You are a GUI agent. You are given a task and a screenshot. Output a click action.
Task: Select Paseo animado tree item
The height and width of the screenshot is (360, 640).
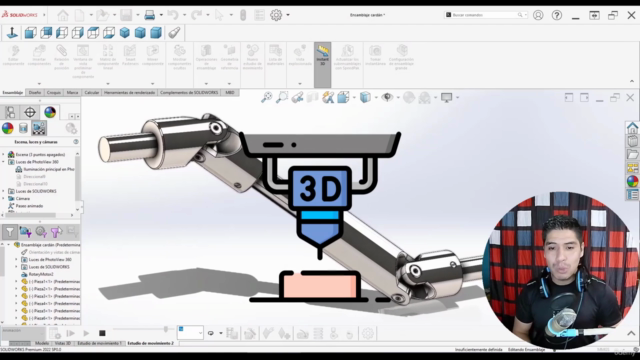[x=29, y=206]
